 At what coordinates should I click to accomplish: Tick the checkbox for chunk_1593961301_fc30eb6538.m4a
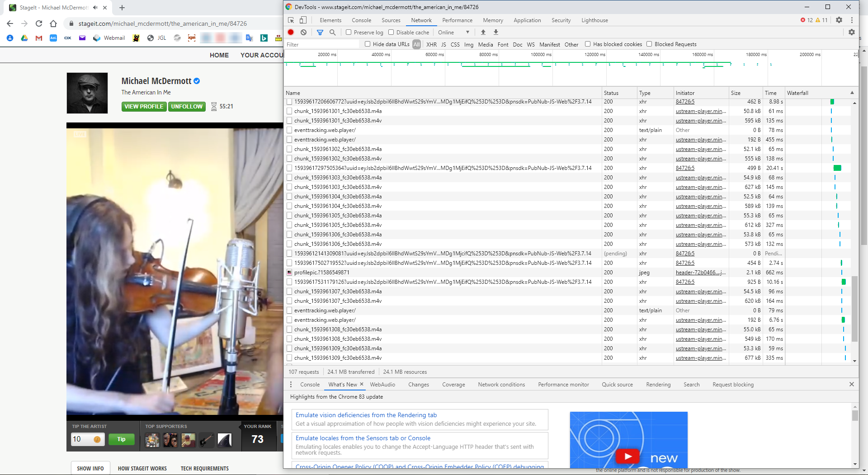click(289, 111)
